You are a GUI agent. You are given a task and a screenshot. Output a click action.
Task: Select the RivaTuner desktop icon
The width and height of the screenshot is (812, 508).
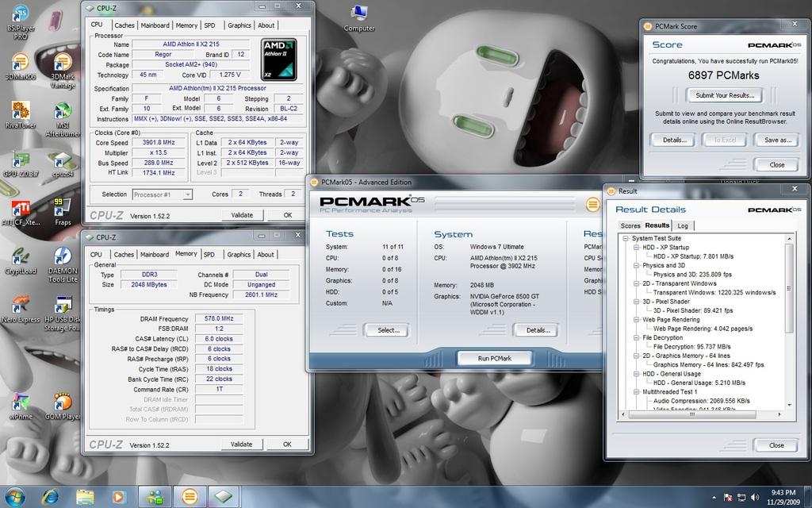click(20, 114)
